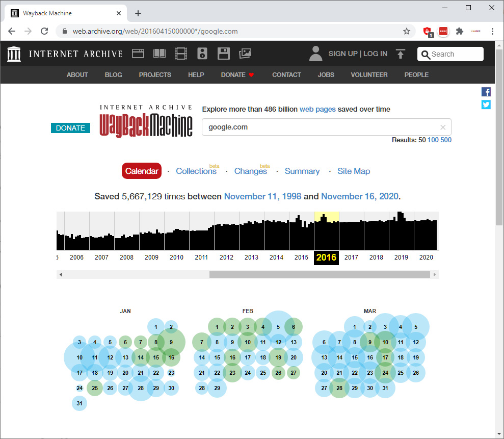
Task: Click the Wayback Machine logo
Action: click(146, 121)
